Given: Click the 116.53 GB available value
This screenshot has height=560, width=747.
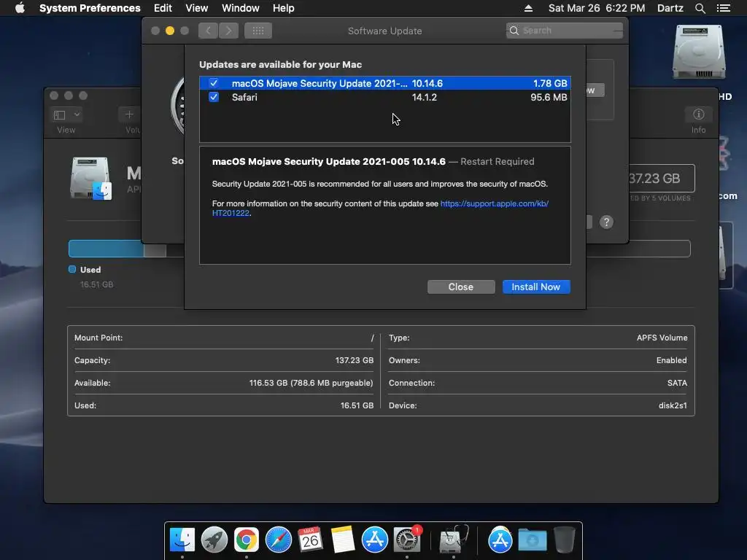Looking at the screenshot, I should pyautogui.click(x=311, y=383).
